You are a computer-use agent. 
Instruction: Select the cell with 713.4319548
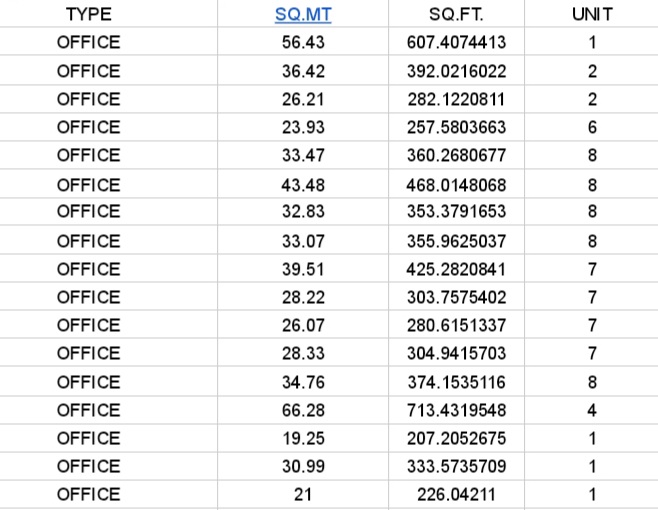(x=457, y=410)
